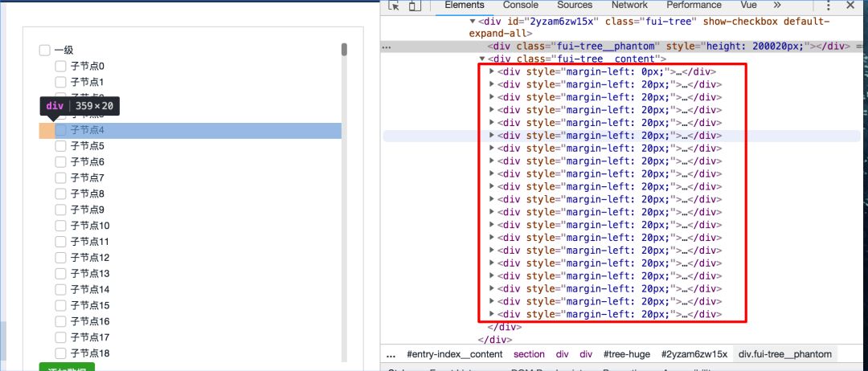This screenshot has height=371, width=868.
Task: Toggle device toolbar icon in DevTools
Action: [x=415, y=6]
